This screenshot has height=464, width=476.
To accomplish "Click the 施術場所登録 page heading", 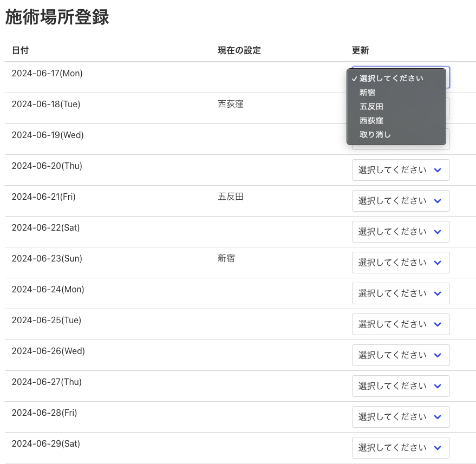I will (x=57, y=17).
